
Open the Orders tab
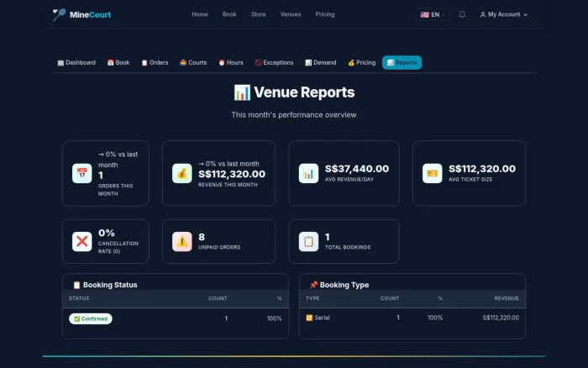click(155, 63)
